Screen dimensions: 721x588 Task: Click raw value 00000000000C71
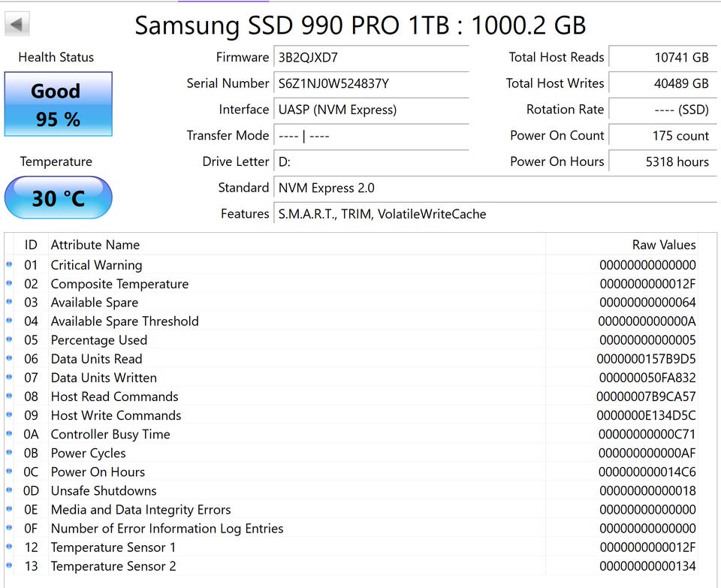point(647,435)
